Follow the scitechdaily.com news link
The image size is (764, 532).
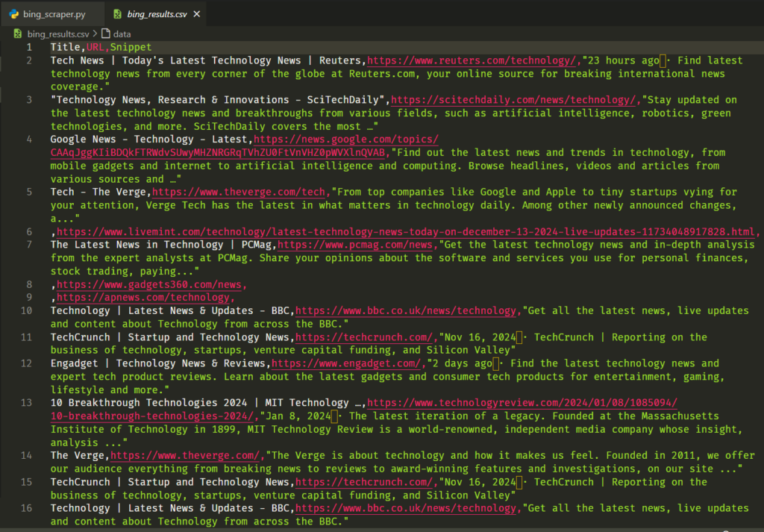point(515,100)
